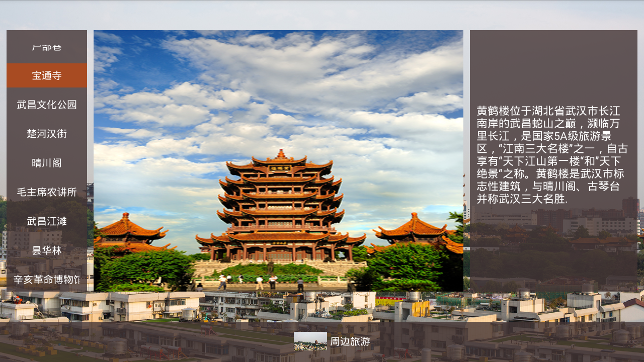Open the 武昌文化公园 list entry
This screenshot has height=362, width=644.
click(47, 105)
